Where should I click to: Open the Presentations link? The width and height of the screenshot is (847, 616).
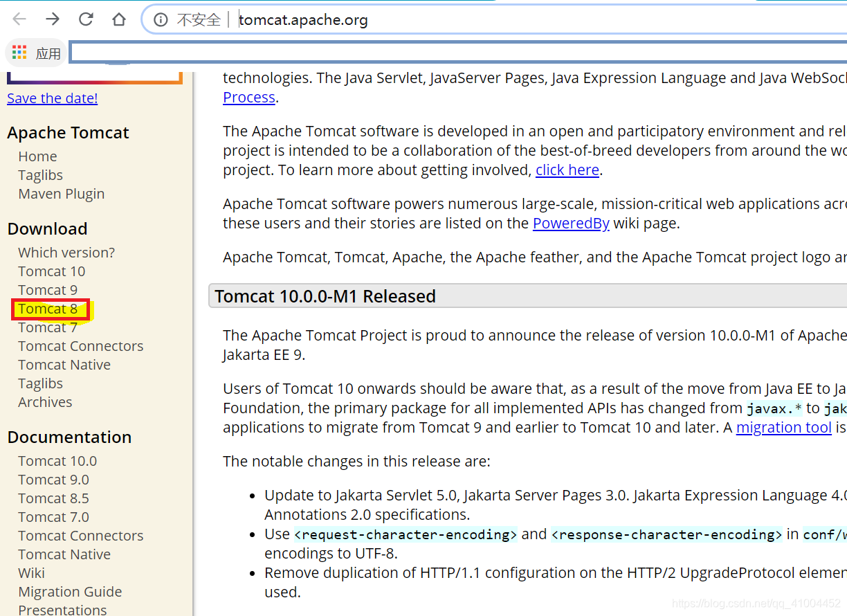pos(62,610)
